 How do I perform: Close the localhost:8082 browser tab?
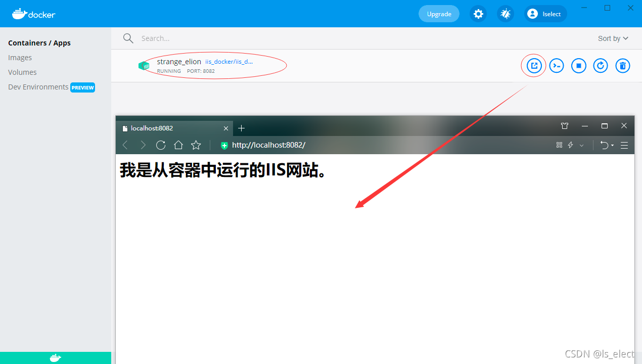coord(226,128)
